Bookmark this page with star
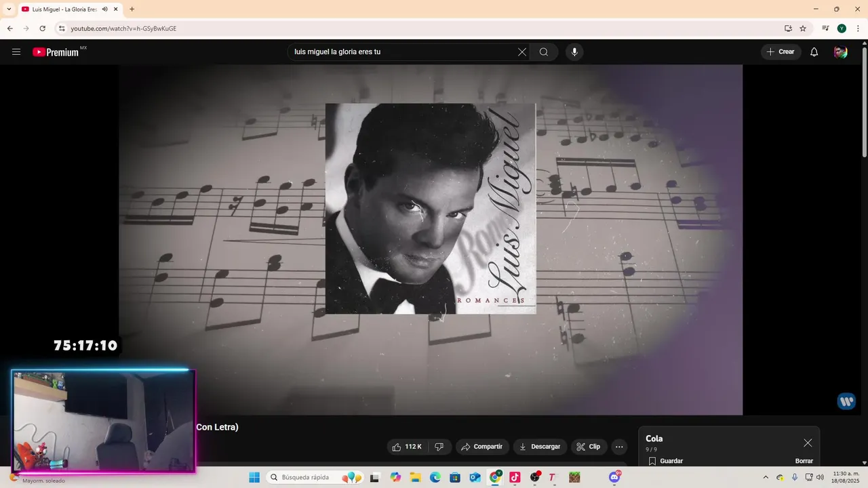 (x=803, y=28)
